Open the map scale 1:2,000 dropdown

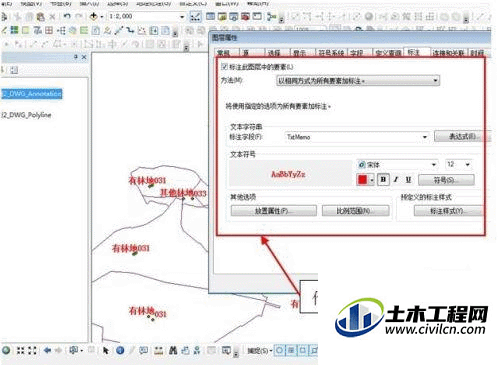(x=182, y=16)
